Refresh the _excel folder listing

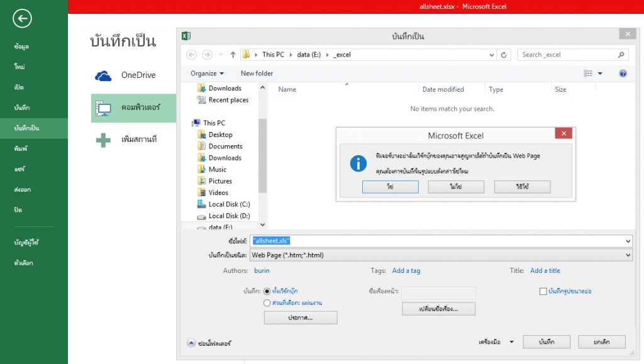(504, 55)
